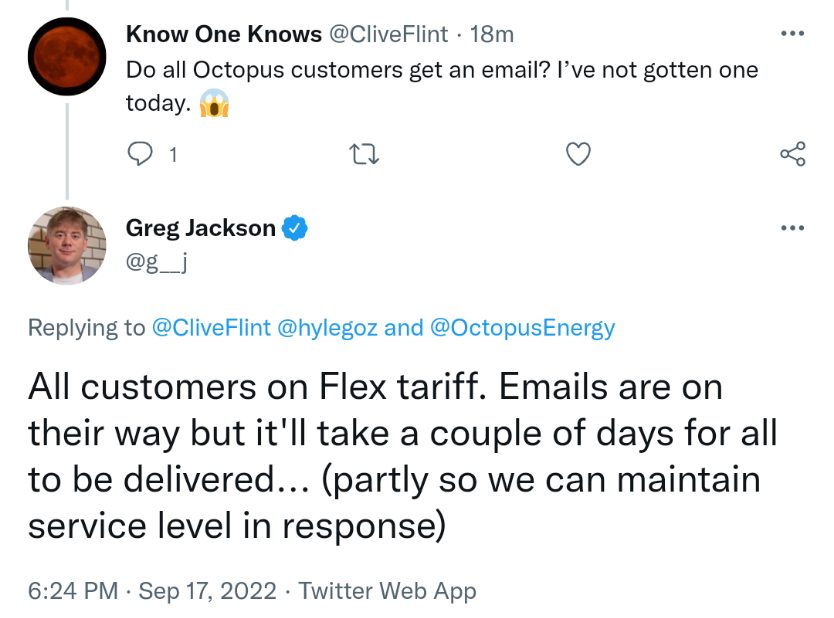Click the 18m timestamp

pyautogui.click(x=491, y=34)
